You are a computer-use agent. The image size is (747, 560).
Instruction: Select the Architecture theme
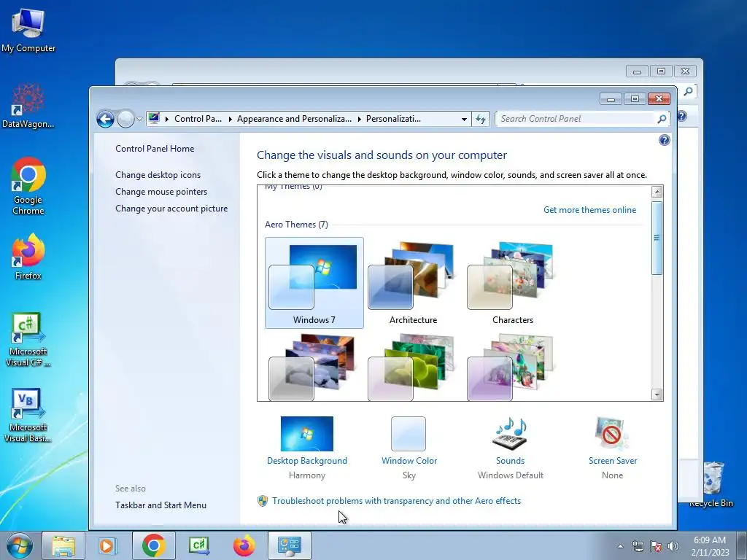click(413, 283)
